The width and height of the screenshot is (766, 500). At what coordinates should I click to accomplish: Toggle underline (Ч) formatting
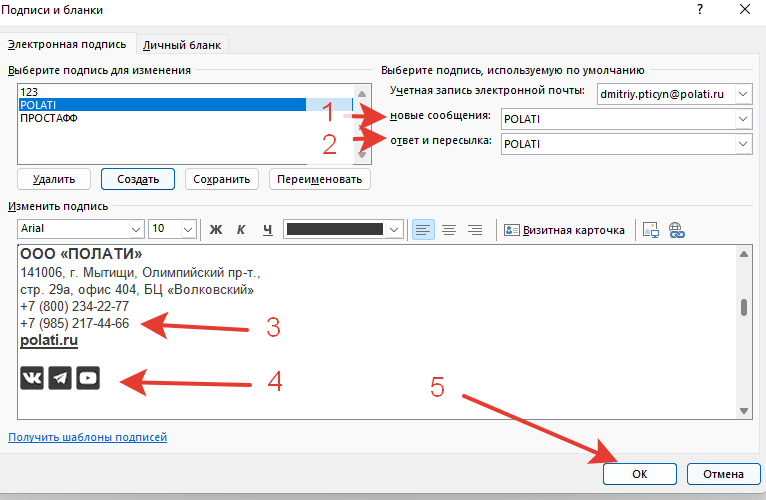point(267,230)
